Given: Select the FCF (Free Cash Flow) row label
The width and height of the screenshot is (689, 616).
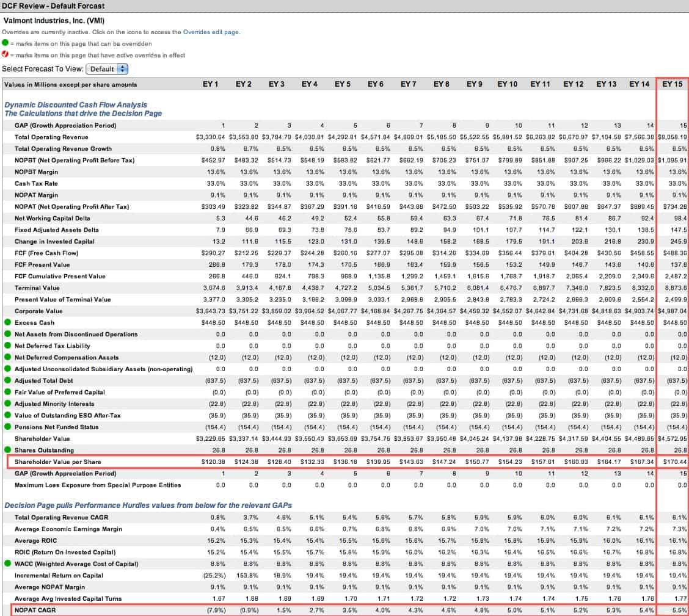Looking at the screenshot, I should pos(46,253).
